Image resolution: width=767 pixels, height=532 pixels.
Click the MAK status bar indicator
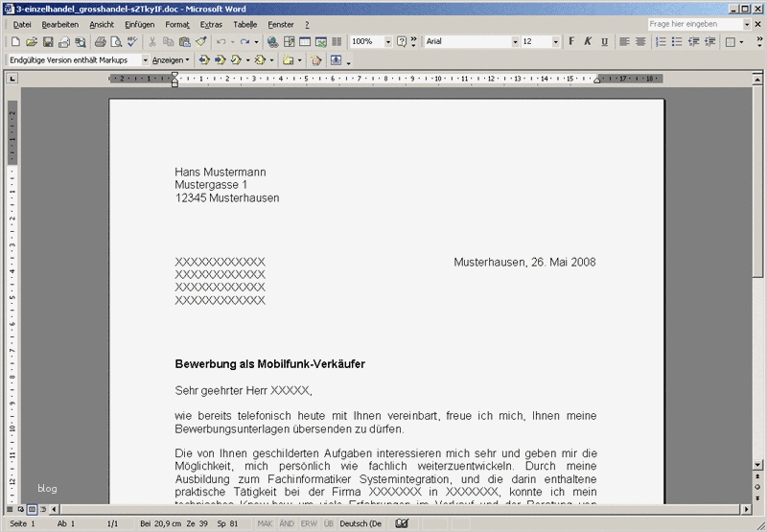[x=265, y=523]
